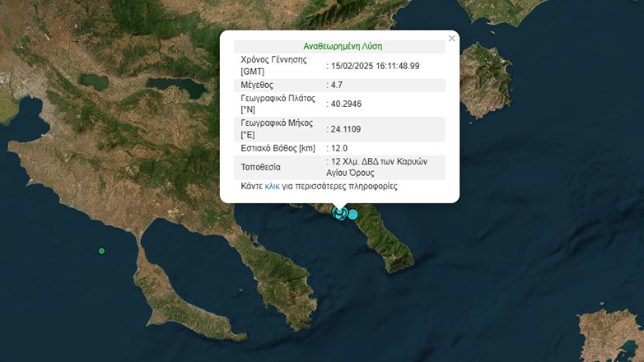This screenshot has width=644, height=362.
Task: Click the 'Τοποθεσία' row label
Action: pos(262,167)
